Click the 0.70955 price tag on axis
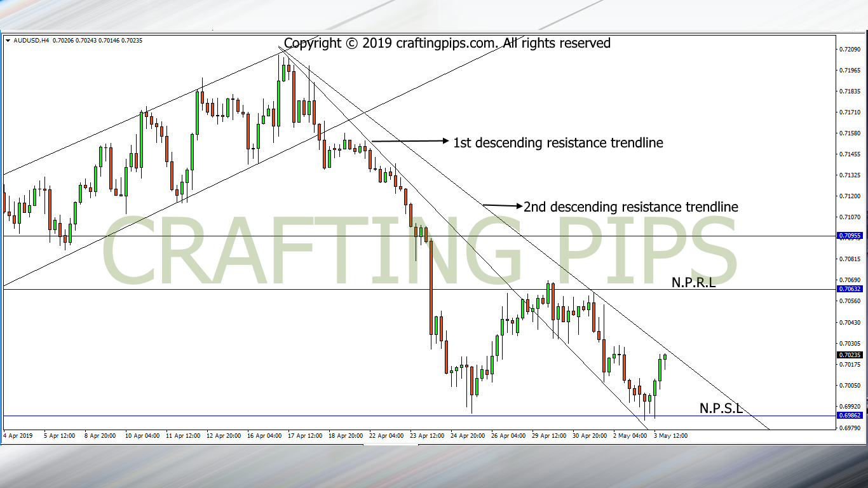Viewport: 868px width, 488px height. (x=850, y=236)
